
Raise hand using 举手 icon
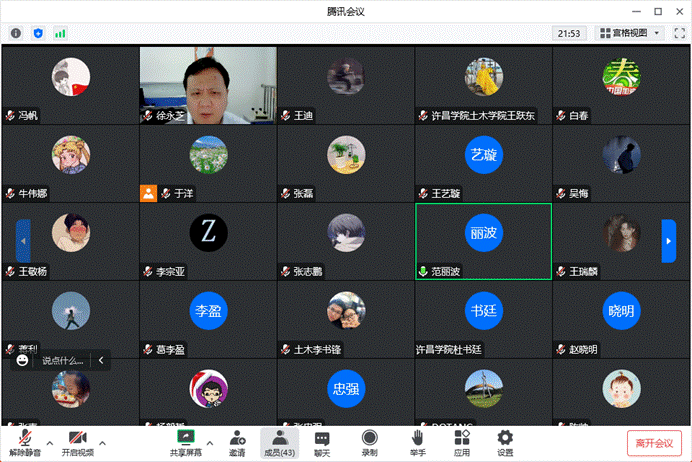(x=417, y=442)
